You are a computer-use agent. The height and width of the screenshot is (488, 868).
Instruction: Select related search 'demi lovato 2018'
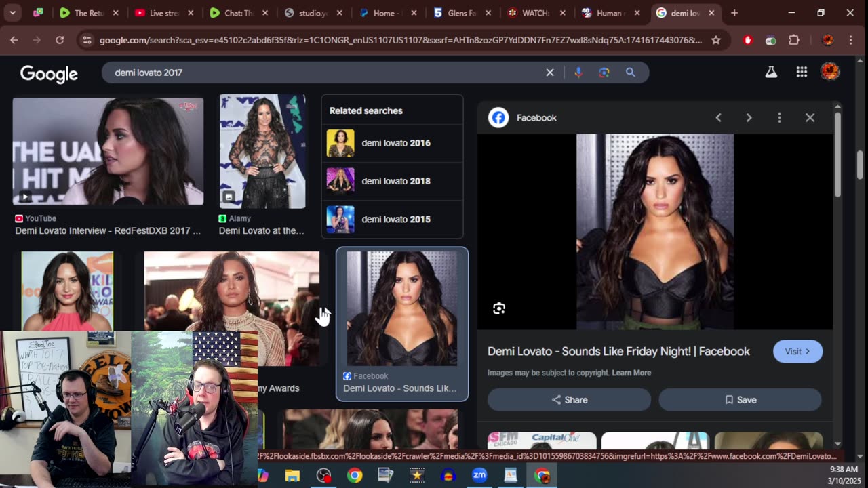[x=392, y=182]
